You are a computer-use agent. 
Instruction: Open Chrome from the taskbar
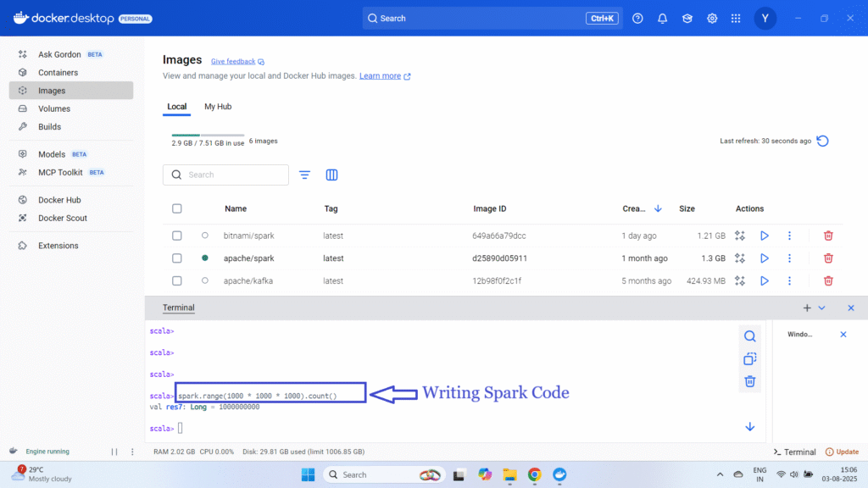click(534, 474)
